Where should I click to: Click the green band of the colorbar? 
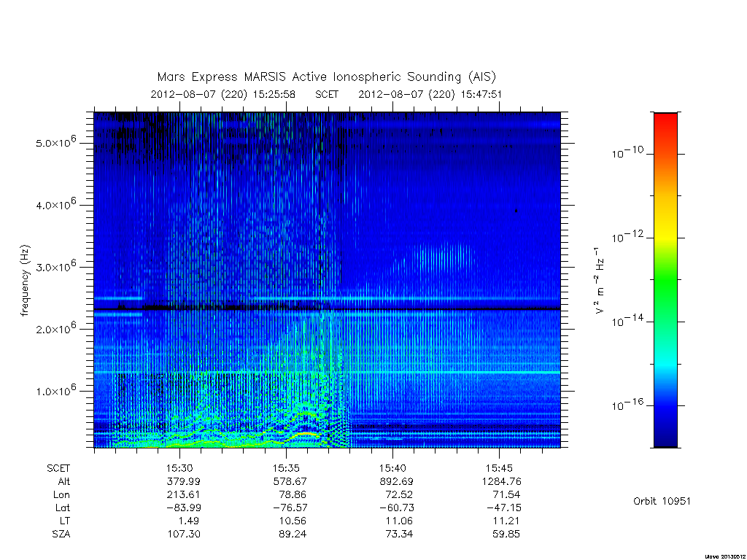[665, 280]
